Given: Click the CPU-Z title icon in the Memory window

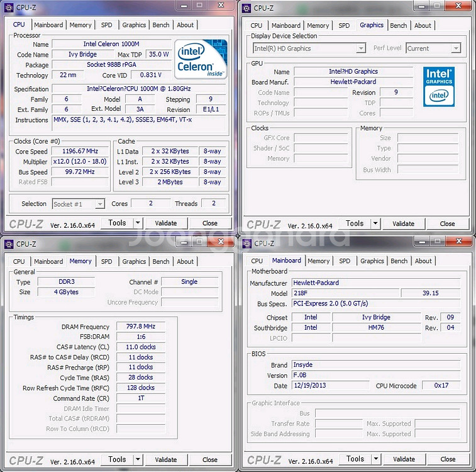Looking at the screenshot, I should (8, 244).
